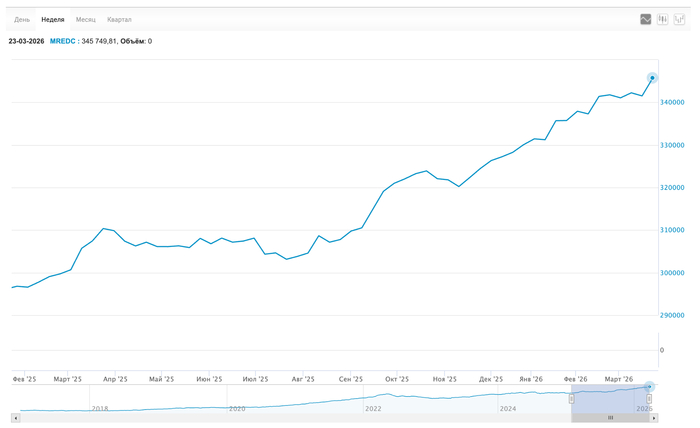The height and width of the screenshot is (428, 700).
Task: Switch to Квартал period tab
Action: 119,19
